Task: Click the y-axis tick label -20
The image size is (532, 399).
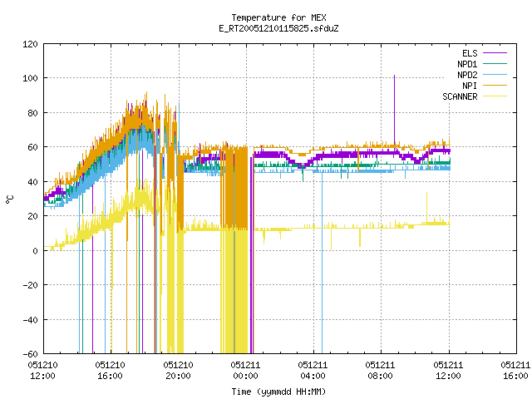Action: tap(30, 285)
